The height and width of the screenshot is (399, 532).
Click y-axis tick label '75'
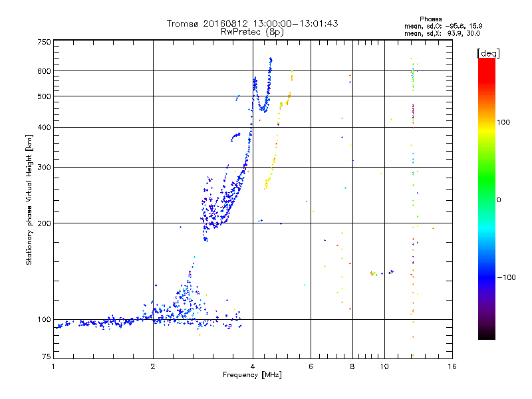(46, 356)
